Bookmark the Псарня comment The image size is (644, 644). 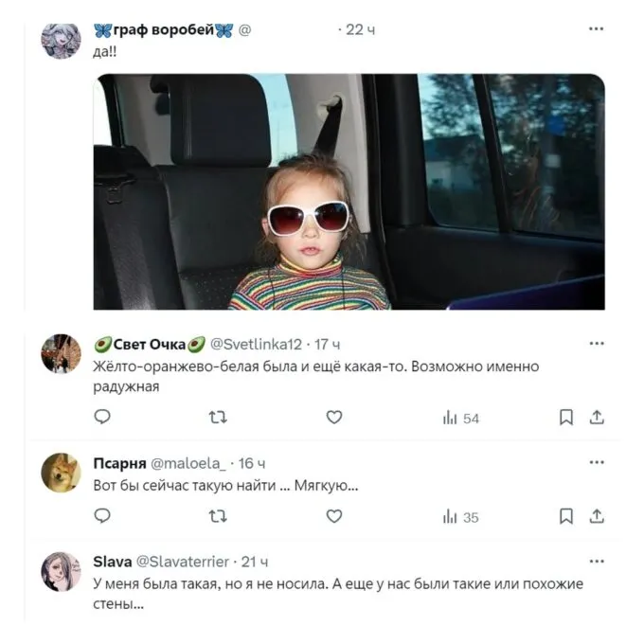pyautogui.click(x=565, y=516)
